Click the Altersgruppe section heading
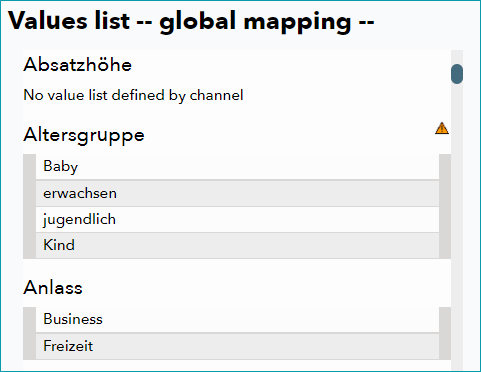 pyautogui.click(x=84, y=136)
